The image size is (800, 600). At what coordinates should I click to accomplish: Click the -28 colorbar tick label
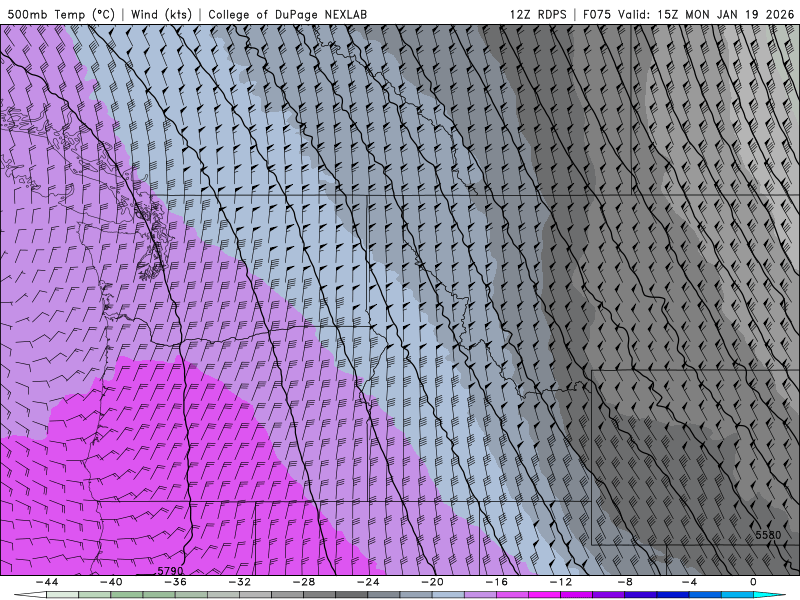(304, 582)
